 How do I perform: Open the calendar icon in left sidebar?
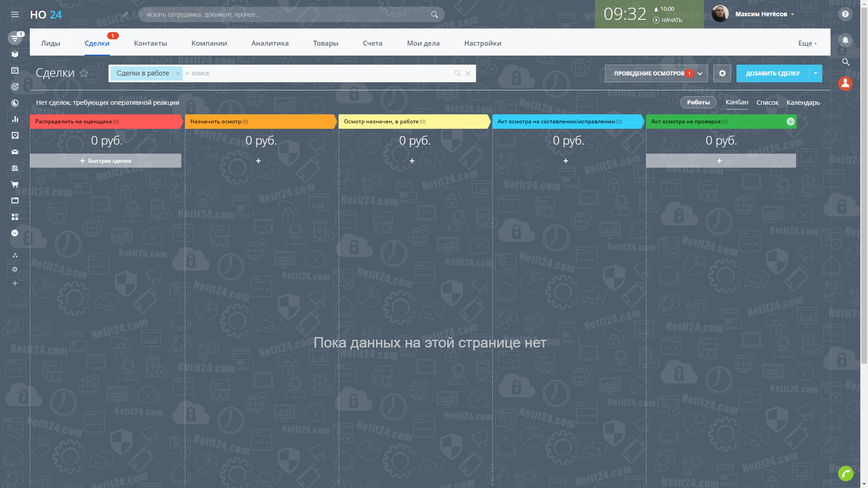(15, 70)
